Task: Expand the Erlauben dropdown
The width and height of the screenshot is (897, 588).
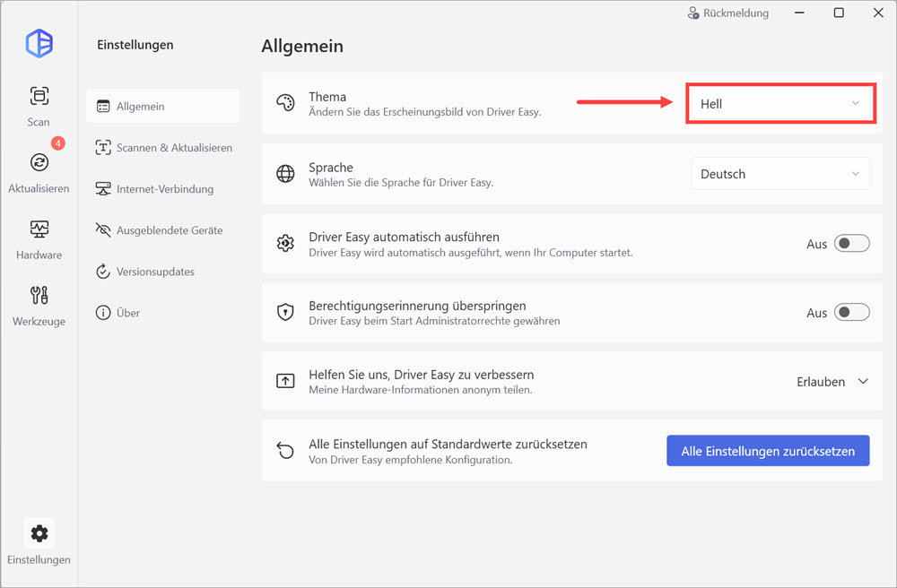Action: tap(832, 382)
